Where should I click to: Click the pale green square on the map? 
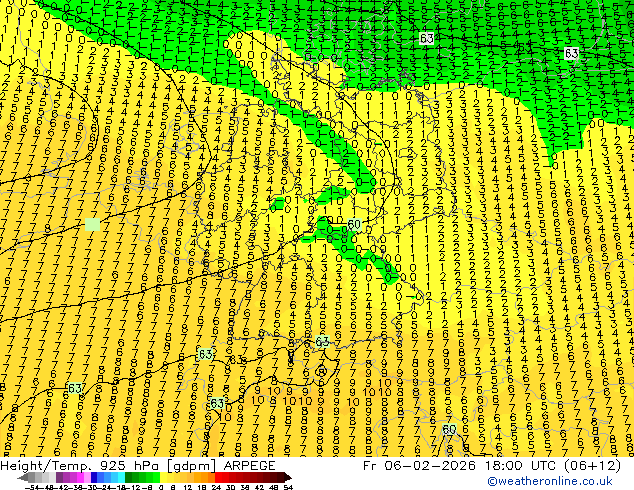pyautogui.click(x=93, y=224)
